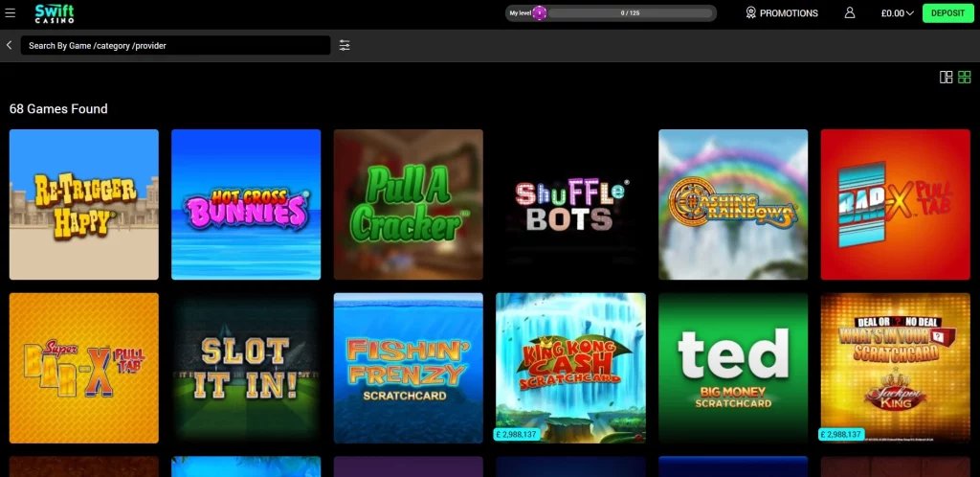The image size is (980, 477).
Task: Open Fishin' Frenzy Scratchcard
Action: (x=408, y=368)
